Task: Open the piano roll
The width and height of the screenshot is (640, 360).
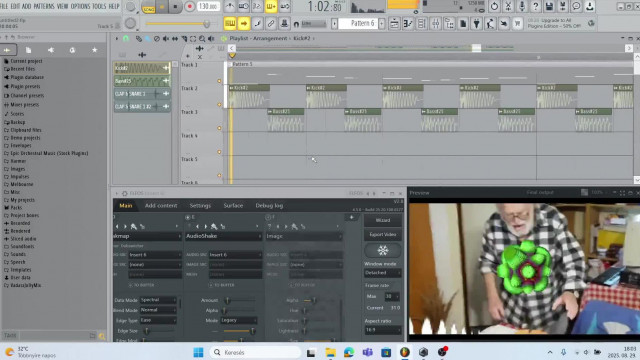Action: [408, 24]
